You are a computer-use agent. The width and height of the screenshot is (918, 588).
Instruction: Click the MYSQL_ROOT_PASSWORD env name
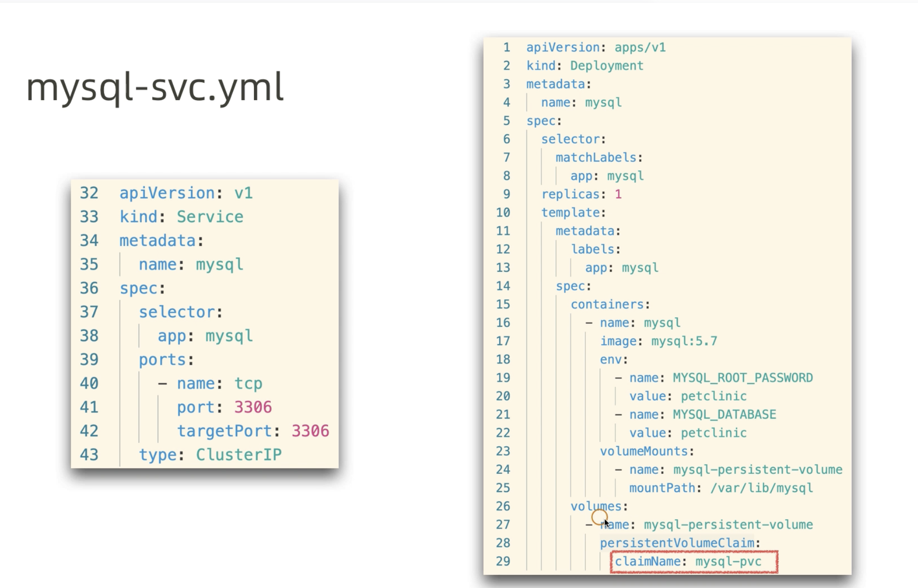[742, 378]
